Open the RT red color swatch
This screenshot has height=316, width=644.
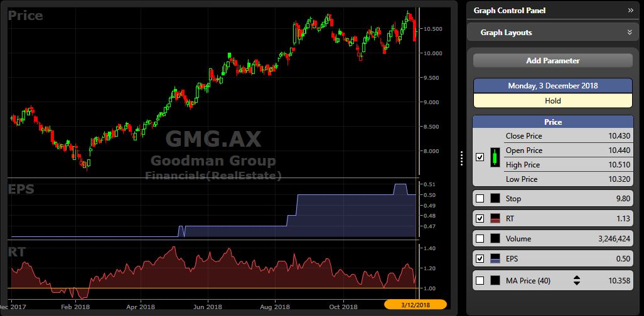[x=495, y=219]
